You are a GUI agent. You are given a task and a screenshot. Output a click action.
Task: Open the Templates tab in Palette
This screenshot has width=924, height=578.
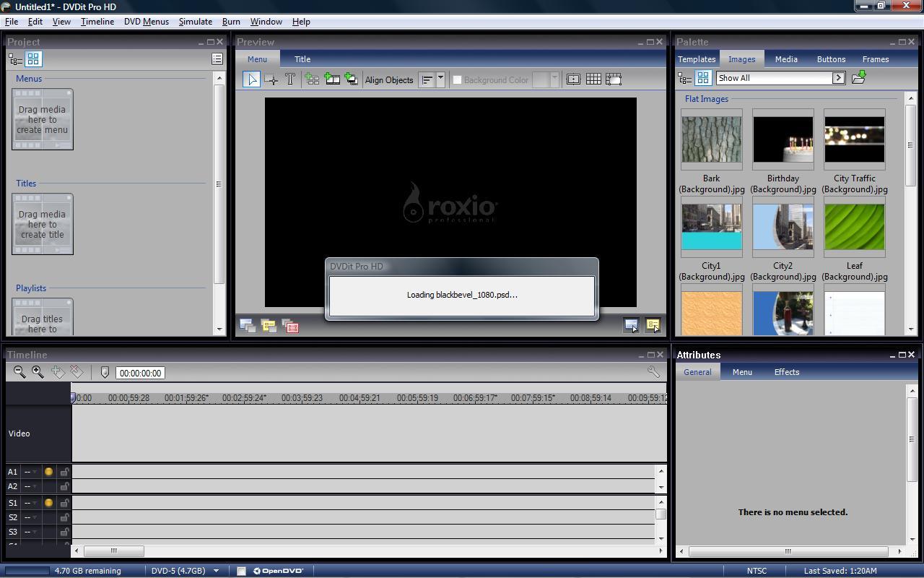click(x=697, y=59)
